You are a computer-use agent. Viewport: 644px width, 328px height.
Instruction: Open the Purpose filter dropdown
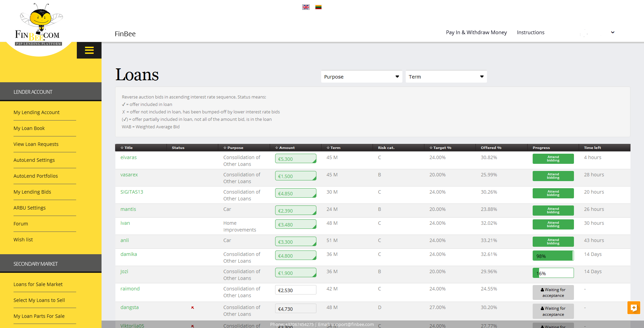(x=361, y=77)
